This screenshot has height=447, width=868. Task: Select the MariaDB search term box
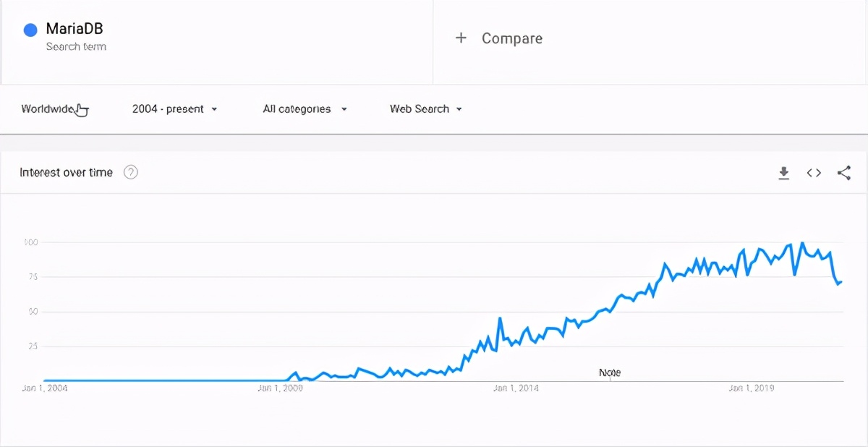(217, 42)
